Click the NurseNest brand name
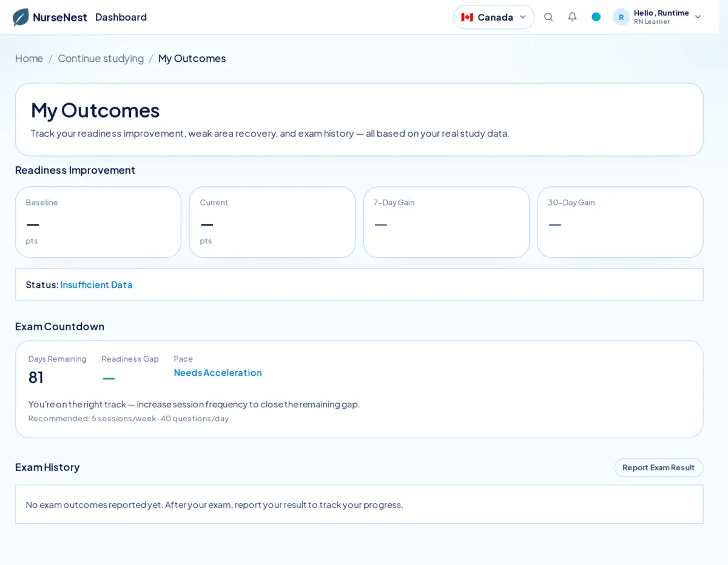The image size is (728, 565). click(x=60, y=17)
